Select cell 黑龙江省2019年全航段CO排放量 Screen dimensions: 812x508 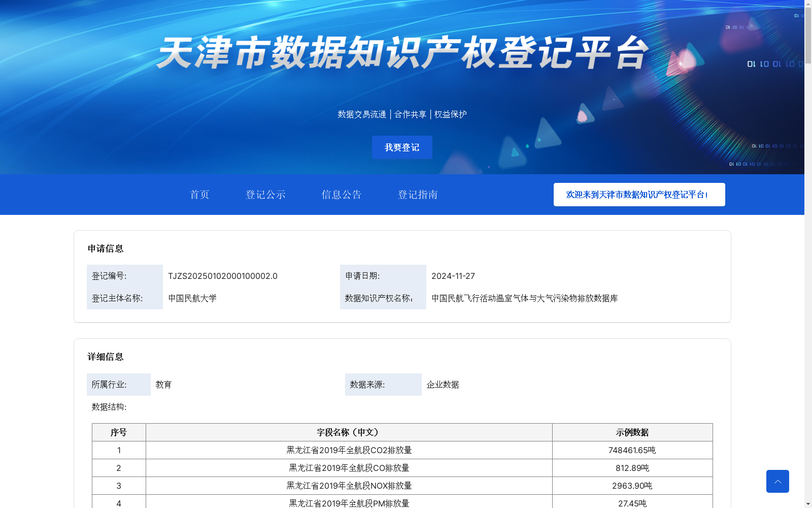[349, 468]
